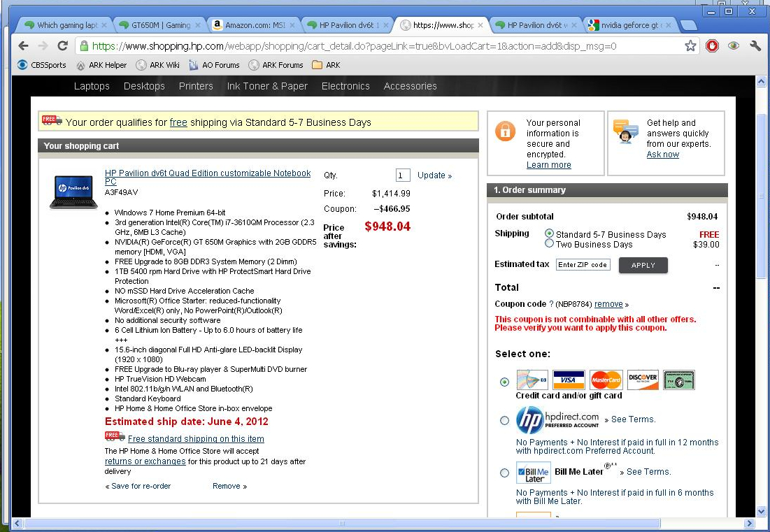
Task: Click APPLY button for estimated tax
Action: (x=643, y=265)
